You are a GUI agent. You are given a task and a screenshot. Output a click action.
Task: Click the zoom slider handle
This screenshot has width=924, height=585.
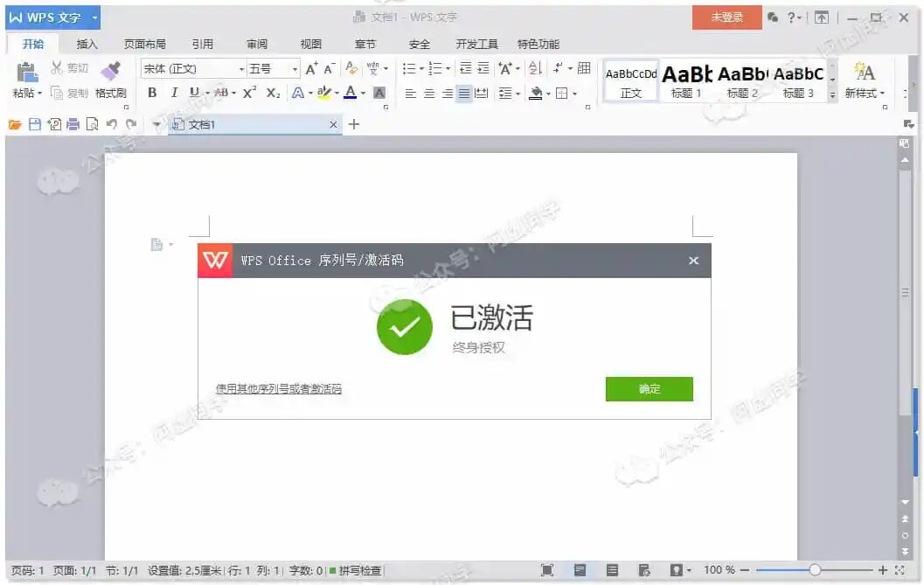815,569
